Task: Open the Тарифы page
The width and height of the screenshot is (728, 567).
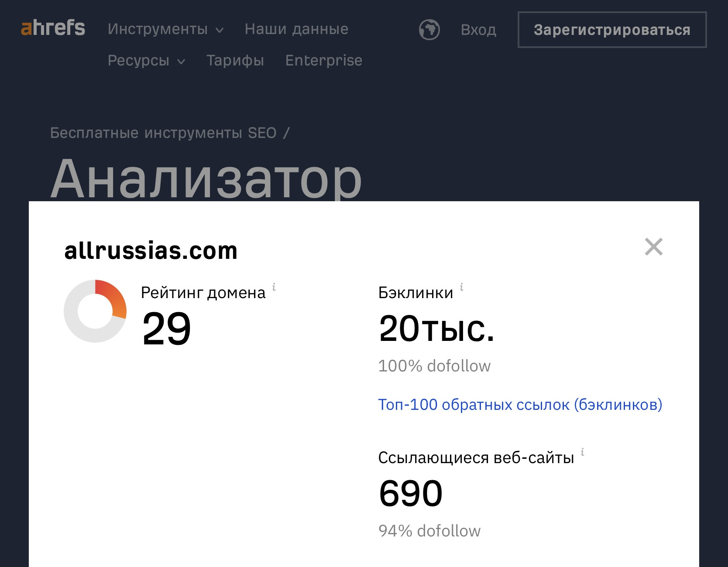Action: point(235,61)
